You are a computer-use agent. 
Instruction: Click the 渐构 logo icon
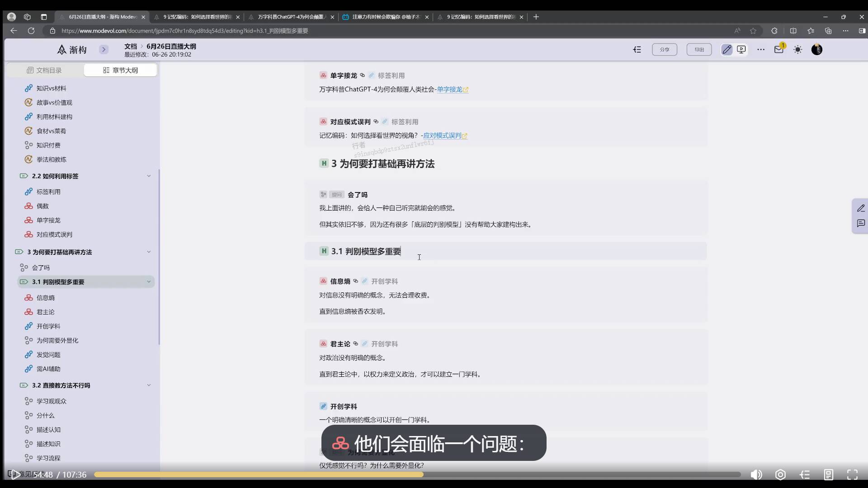coord(62,50)
